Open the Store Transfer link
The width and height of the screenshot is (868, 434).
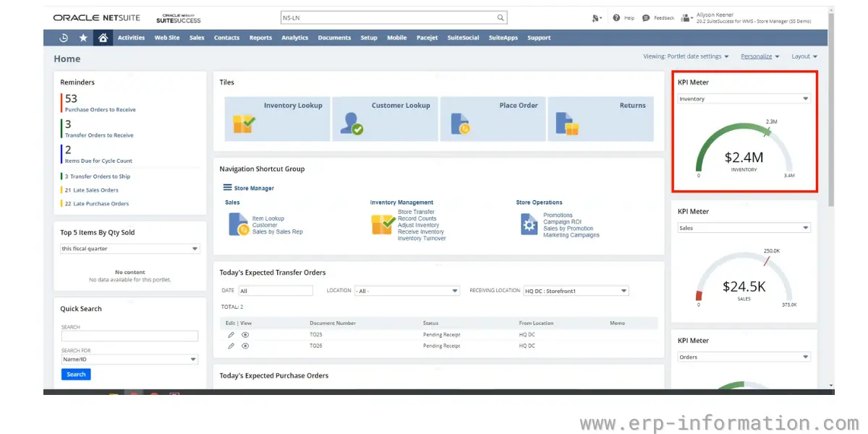point(416,212)
